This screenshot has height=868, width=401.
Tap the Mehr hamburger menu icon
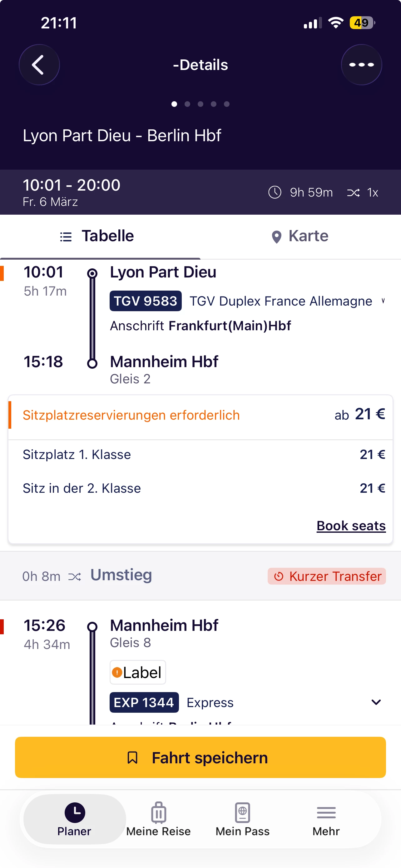coord(326,812)
